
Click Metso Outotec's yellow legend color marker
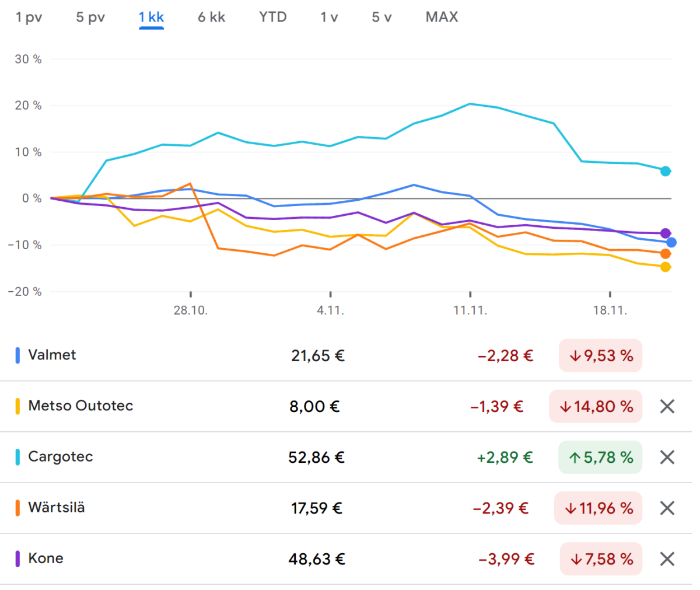pyautogui.click(x=17, y=406)
